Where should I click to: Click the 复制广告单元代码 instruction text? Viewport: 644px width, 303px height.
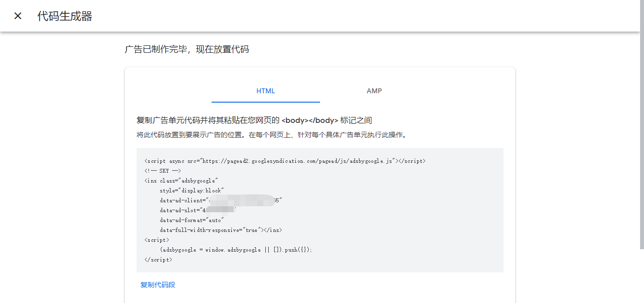click(254, 120)
